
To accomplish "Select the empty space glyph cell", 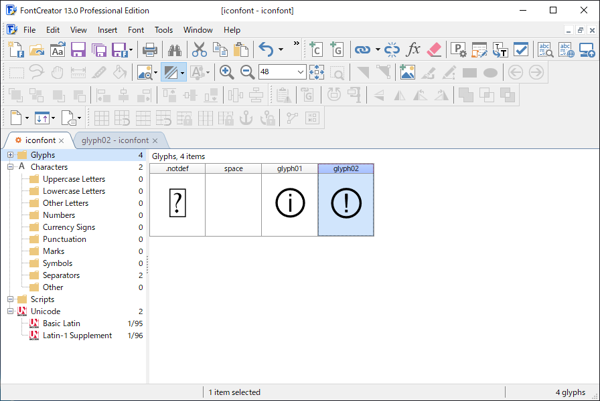I will point(233,200).
